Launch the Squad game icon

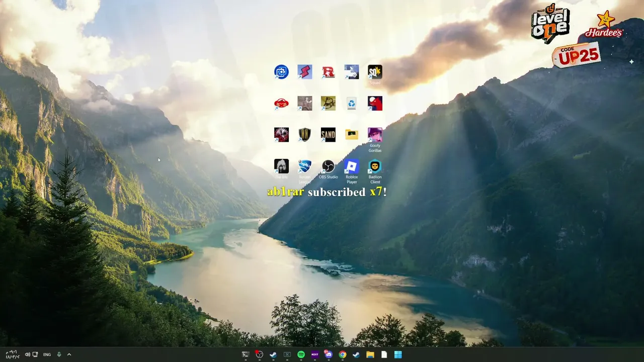pos(375,72)
